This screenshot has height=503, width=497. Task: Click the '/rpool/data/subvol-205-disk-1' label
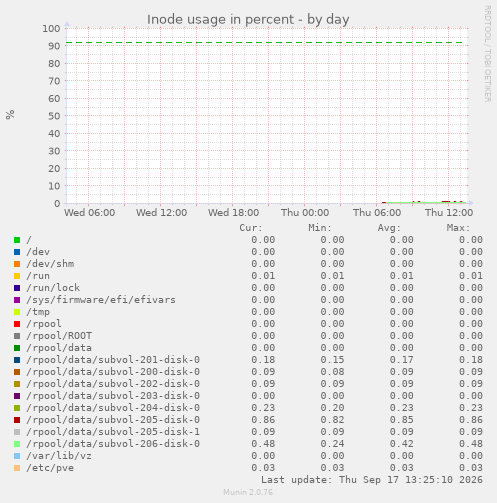[x=113, y=432]
